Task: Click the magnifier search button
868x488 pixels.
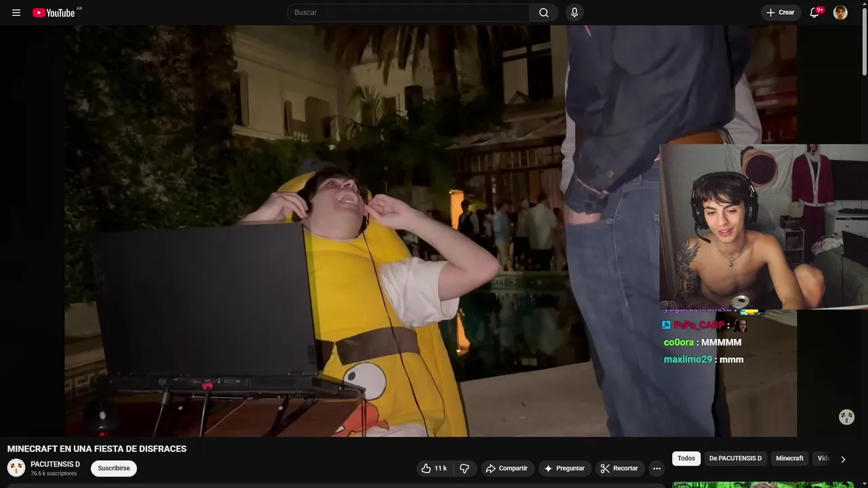Action: point(544,12)
